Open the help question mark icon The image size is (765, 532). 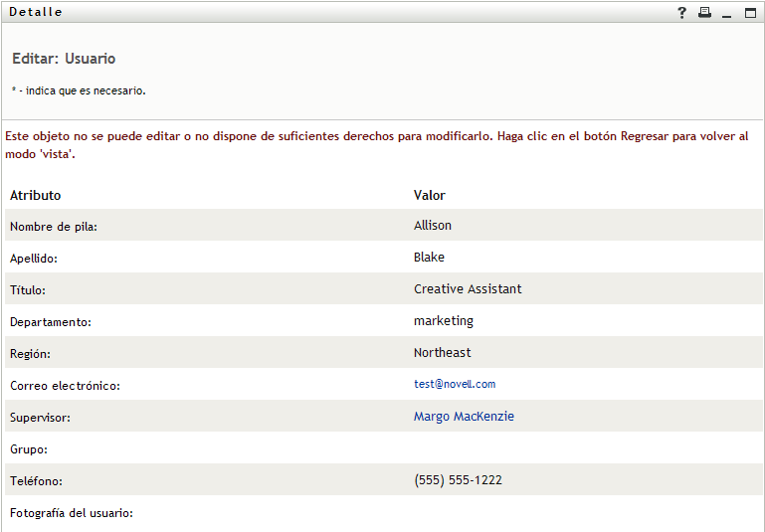click(682, 13)
